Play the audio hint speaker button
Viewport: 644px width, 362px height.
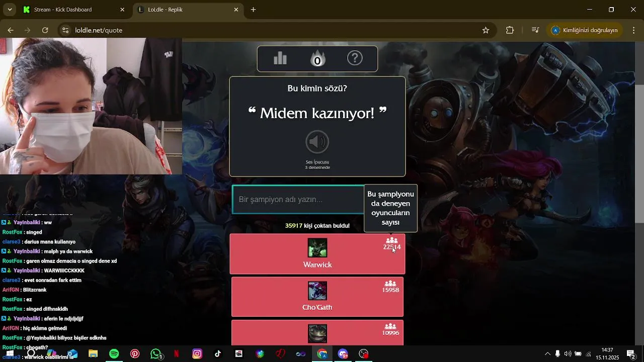pyautogui.click(x=317, y=142)
